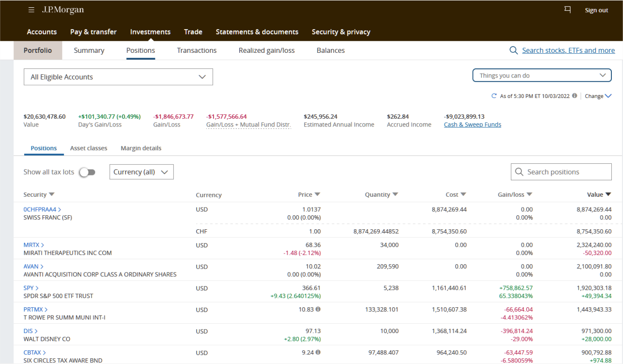This screenshot has height=364, width=623.
Task: Switch to the Balances tab
Action: [x=331, y=50]
